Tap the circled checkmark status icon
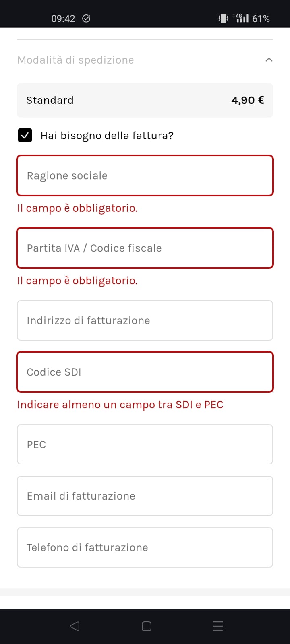The image size is (290, 644). coord(86,18)
